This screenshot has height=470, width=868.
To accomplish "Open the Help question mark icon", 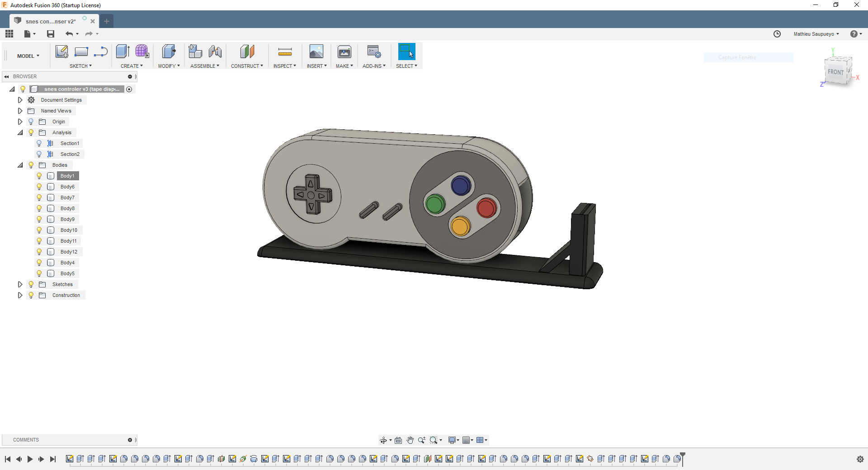I will pyautogui.click(x=854, y=34).
